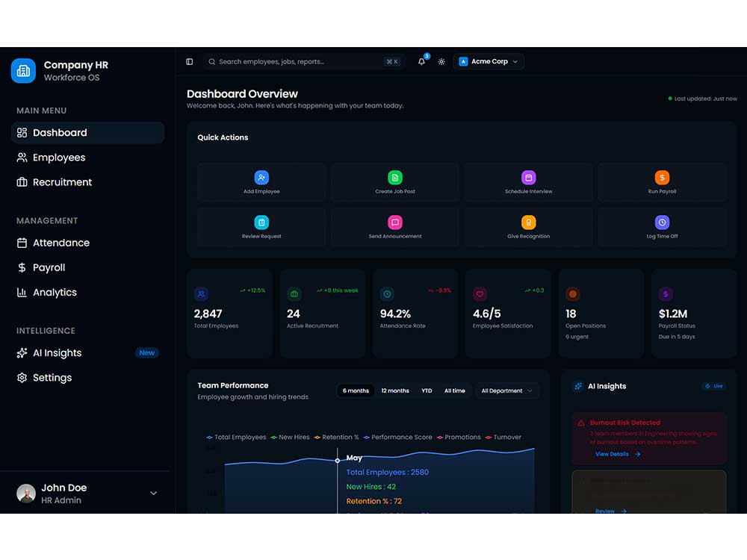747x560 pixels.
Task: Open the Dashboard menu item
Action: coord(87,132)
